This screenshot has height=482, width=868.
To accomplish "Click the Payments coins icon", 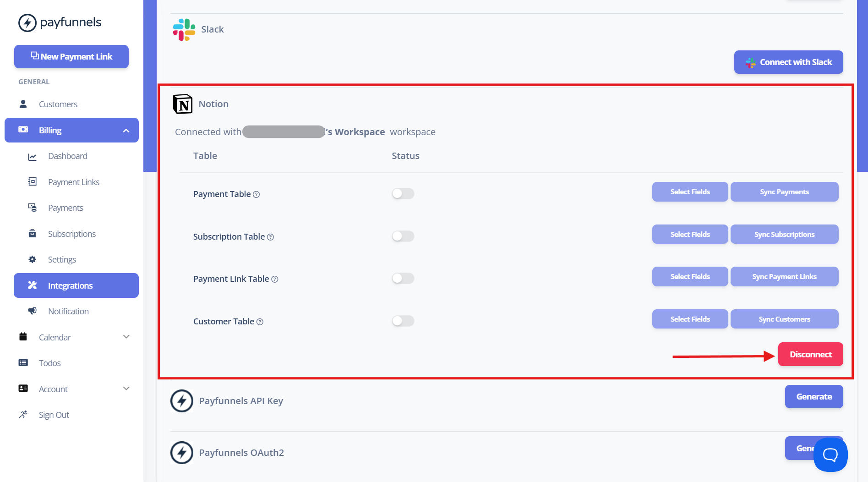I will 32,208.
